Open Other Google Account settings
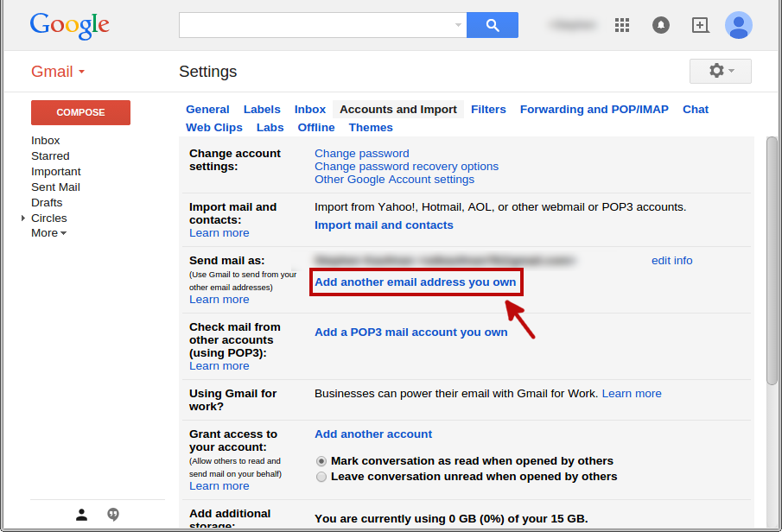Image resolution: width=782 pixels, height=532 pixels. pos(395,180)
